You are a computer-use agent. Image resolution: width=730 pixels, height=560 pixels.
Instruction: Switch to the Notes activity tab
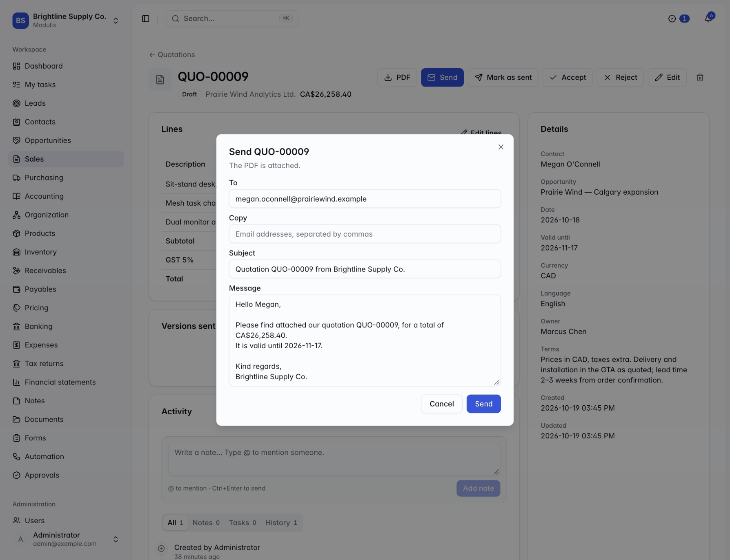click(206, 522)
